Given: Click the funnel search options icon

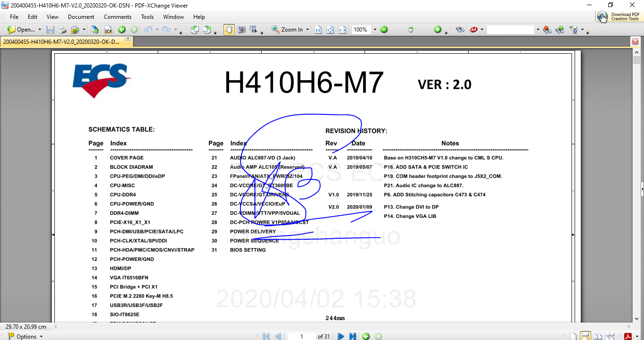Looking at the screenshot, I should click(x=574, y=29).
